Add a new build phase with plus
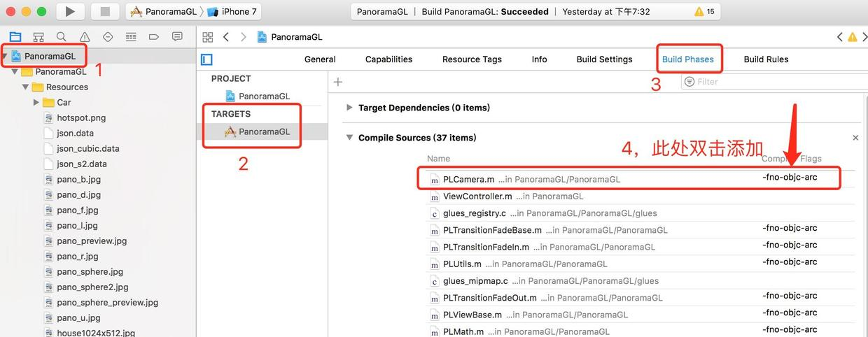This screenshot has height=337, width=868. click(338, 82)
